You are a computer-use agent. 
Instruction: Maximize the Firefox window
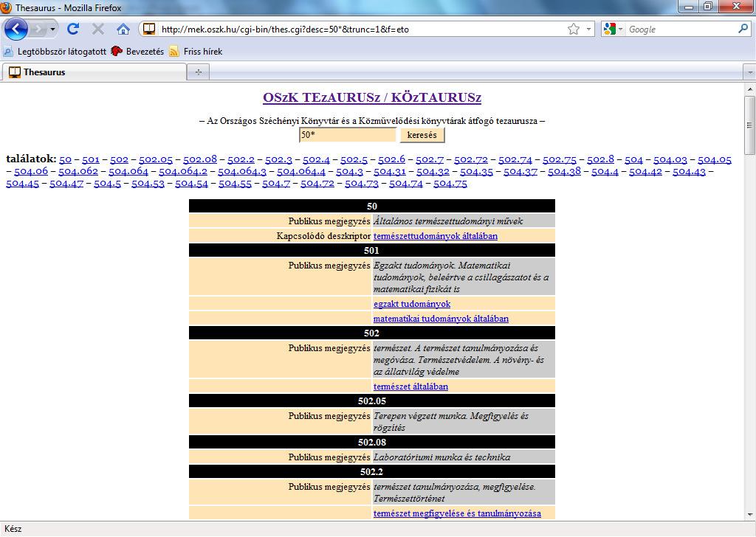(x=708, y=6)
